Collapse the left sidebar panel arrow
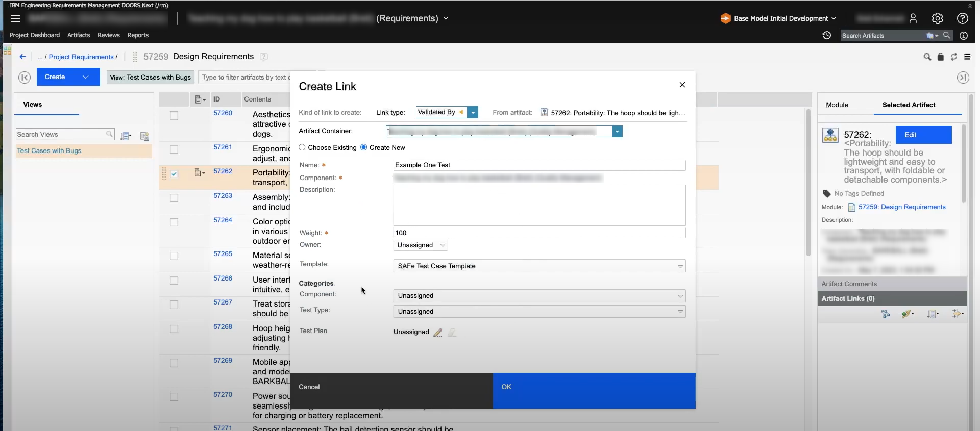 pyautogui.click(x=24, y=77)
